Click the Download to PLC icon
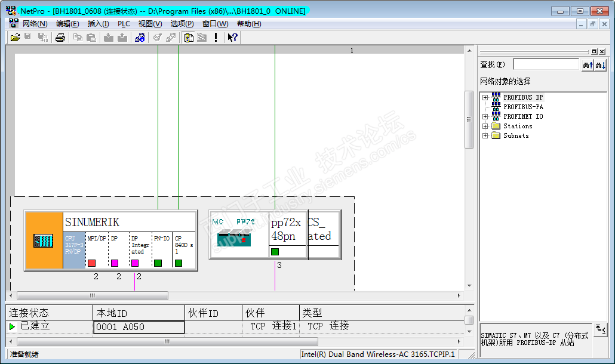Image resolution: width=615 pixels, height=364 pixels. point(109,38)
